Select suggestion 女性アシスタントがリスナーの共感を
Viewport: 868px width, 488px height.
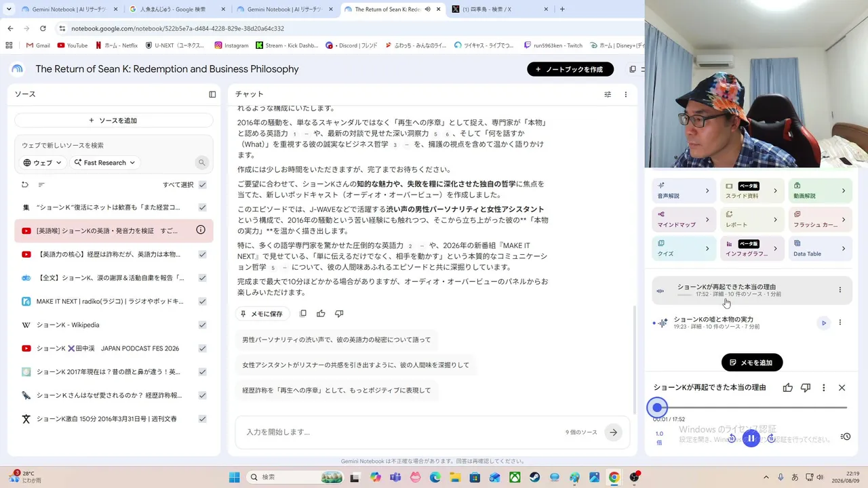(356, 365)
